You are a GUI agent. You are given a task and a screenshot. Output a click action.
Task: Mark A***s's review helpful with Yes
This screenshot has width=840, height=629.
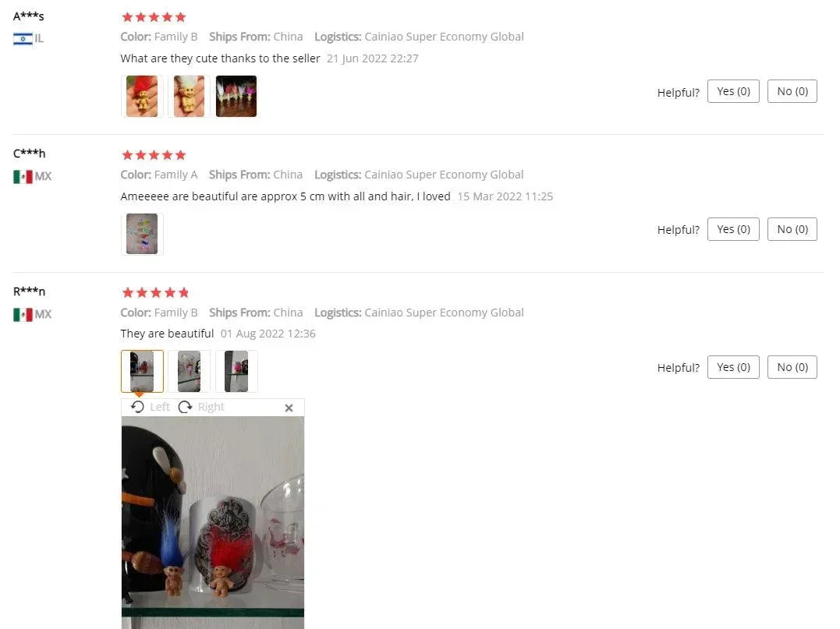(733, 91)
